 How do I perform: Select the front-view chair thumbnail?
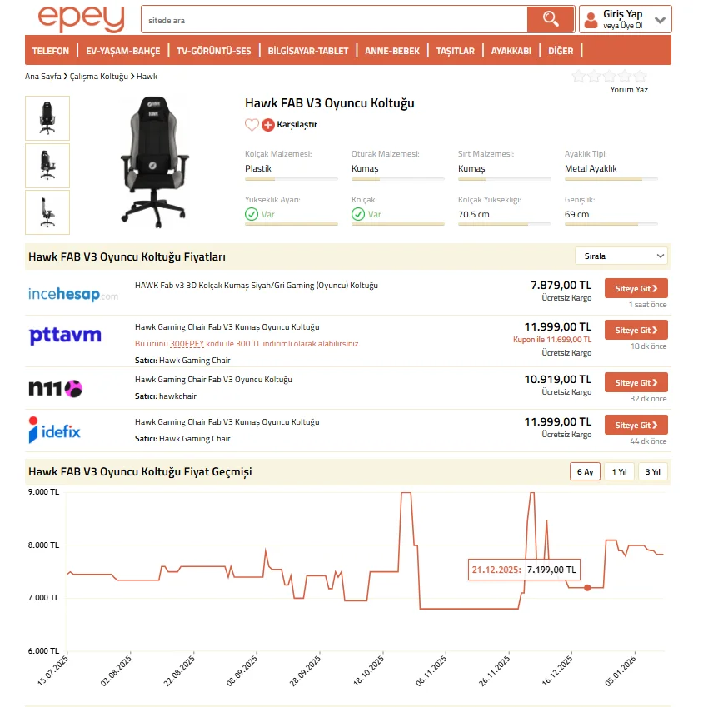(47, 118)
